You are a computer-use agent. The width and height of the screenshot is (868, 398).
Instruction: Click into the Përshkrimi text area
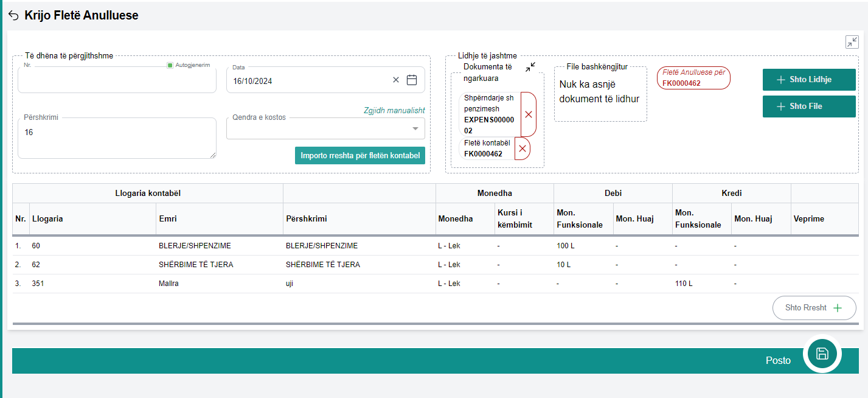117,138
